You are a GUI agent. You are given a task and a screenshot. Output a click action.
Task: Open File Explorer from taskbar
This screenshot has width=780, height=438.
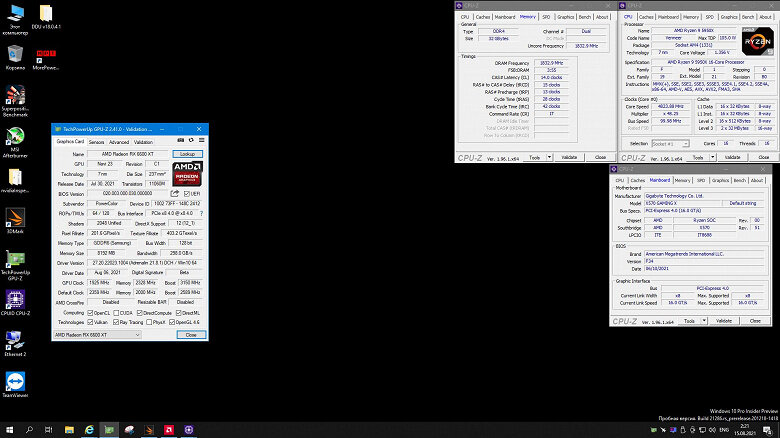[69, 430]
